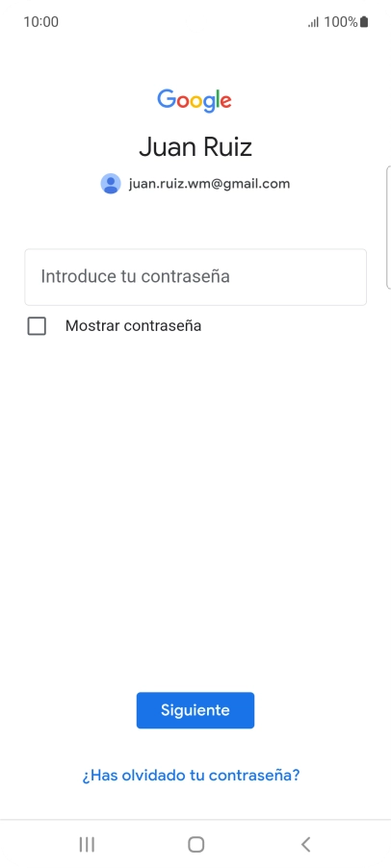The width and height of the screenshot is (391, 868).
Task: Go back using the navigation arrow
Action: [305, 844]
